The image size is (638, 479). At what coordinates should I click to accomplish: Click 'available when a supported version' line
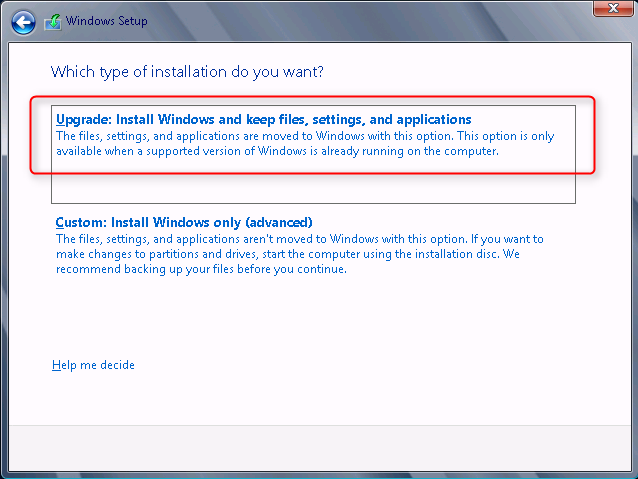277,151
